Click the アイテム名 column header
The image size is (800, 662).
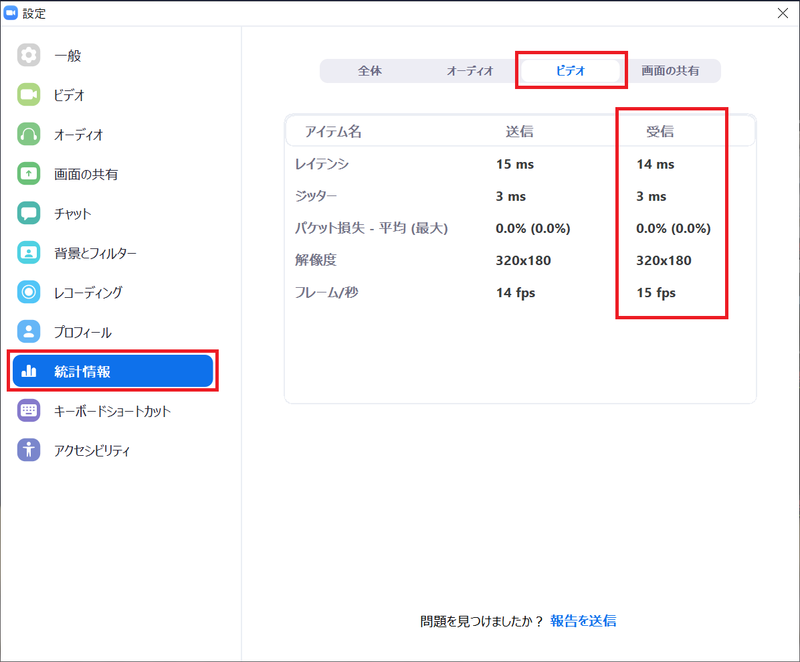pos(333,132)
